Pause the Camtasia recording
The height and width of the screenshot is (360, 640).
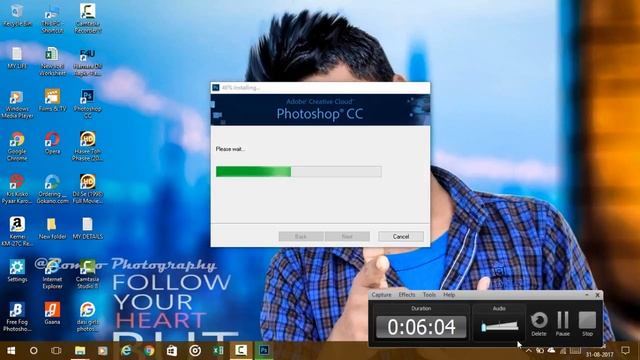(x=563, y=324)
